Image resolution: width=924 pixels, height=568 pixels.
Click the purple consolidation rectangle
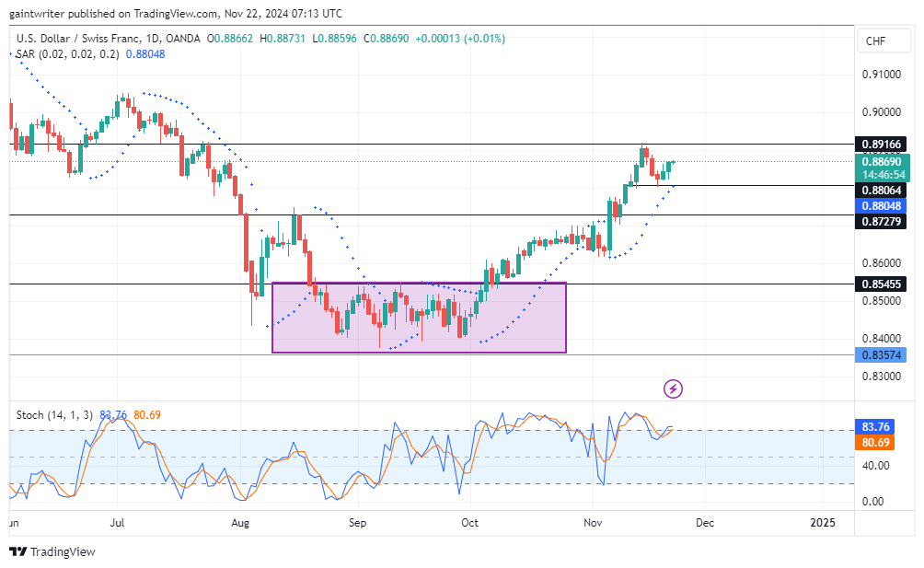point(419,318)
